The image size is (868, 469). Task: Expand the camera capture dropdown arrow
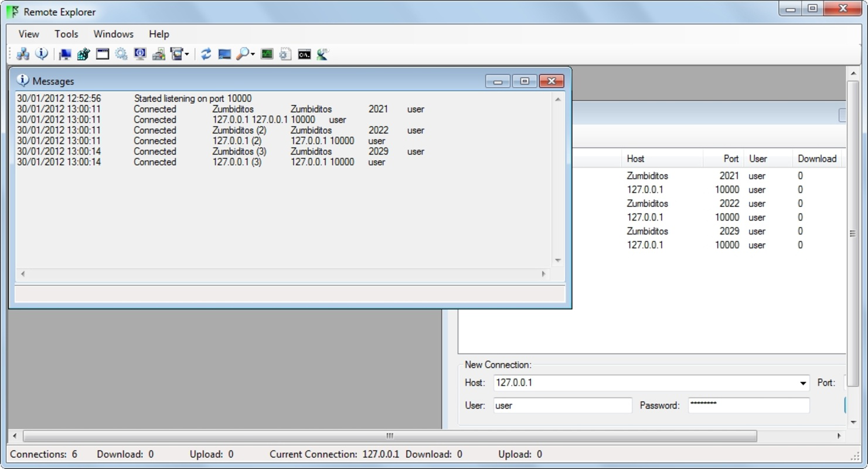pos(186,54)
